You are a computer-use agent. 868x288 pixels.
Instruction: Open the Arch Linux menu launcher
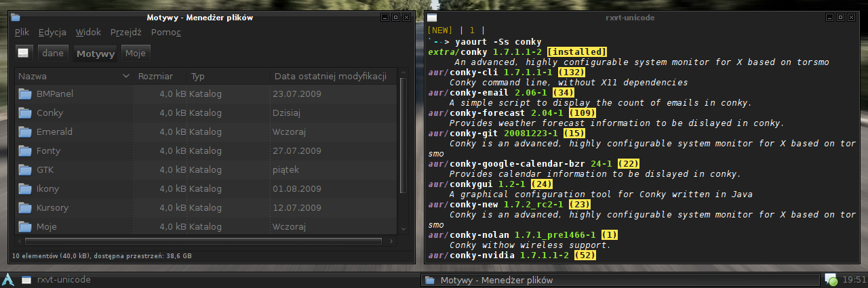(8, 279)
